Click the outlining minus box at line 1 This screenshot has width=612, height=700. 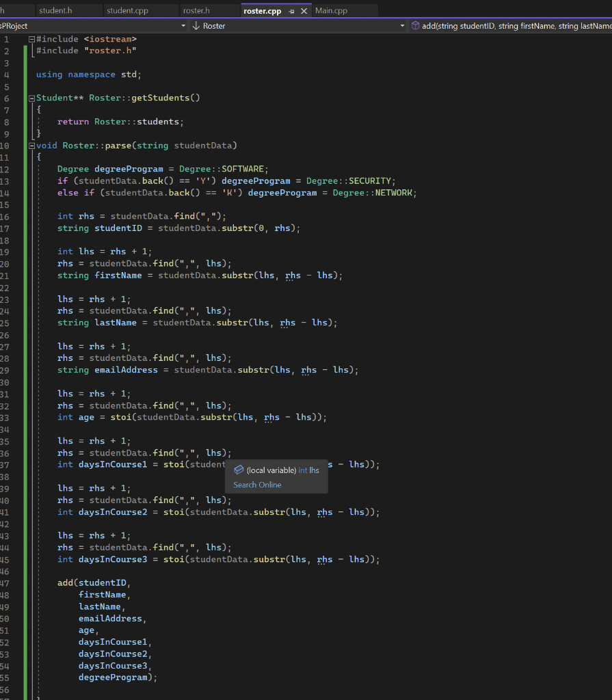[30, 39]
